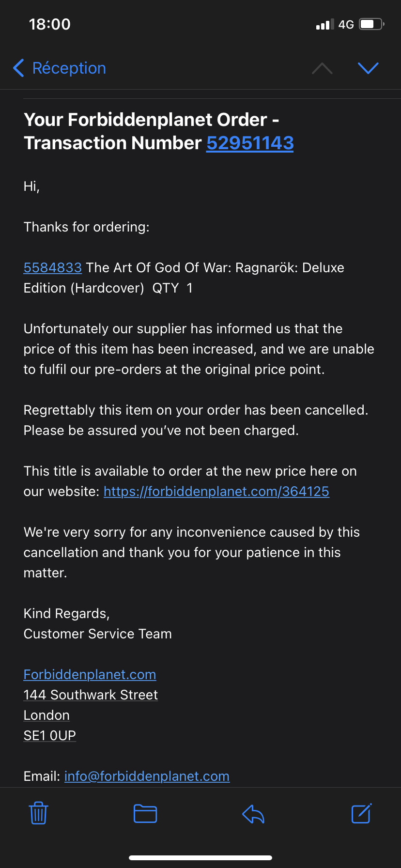This screenshot has width=401, height=868.
Task: Tap the 144 Southwark Street address
Action: (x=91, y=695)
